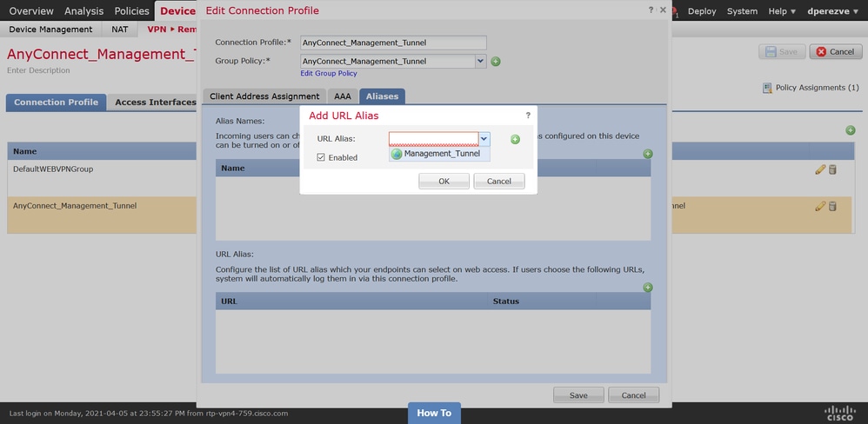The height and width of the screenshot is (424, 868).
Task: Open Device Management submenu
Action: click(x=51, y=30)
